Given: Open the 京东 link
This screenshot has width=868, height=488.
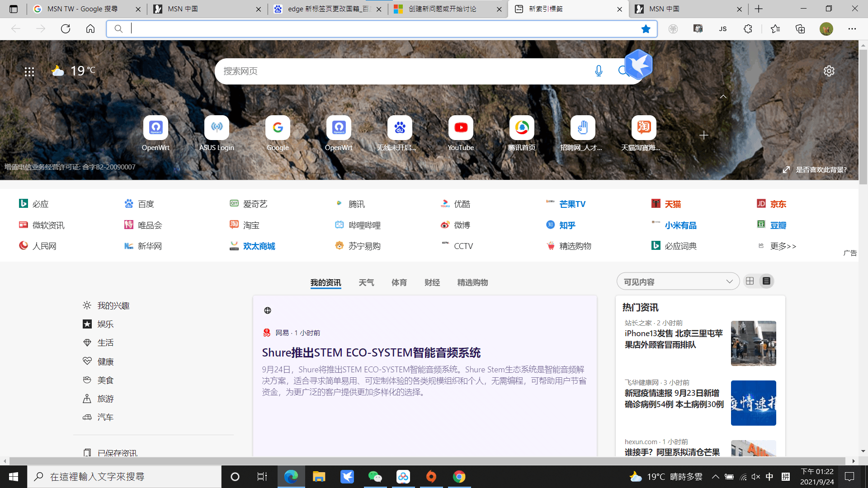Looking at the screenshot, I should tap(778, 204).
